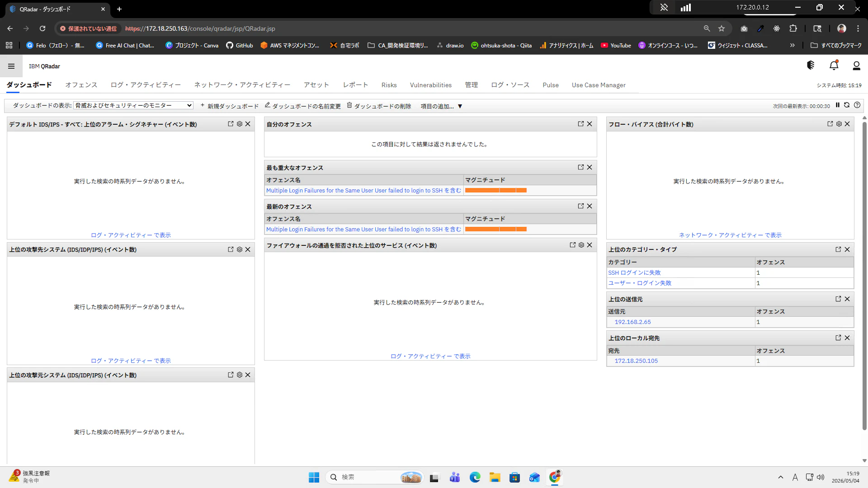Click magnitude bar in 最も重大なオフェンス

point(496,190)
